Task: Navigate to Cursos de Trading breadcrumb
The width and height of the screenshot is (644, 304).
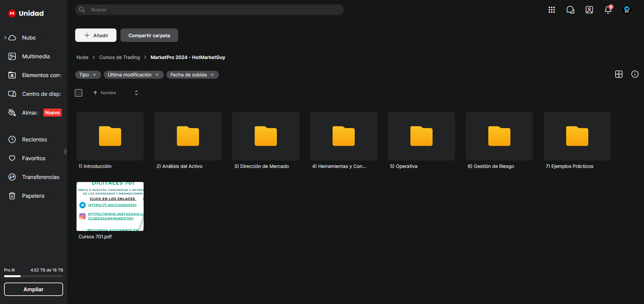Action: (119, 57)
